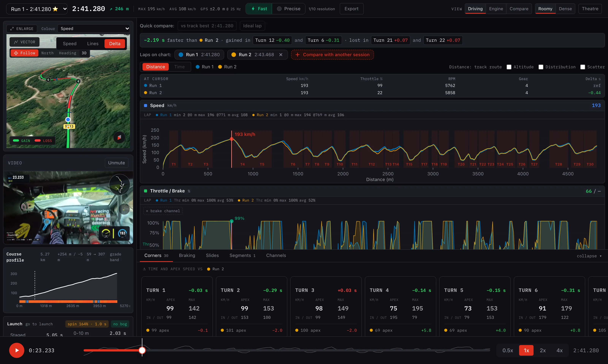Click the Turn 6 corner card
This screenshot has height=364, width=608.
(549, 307)
